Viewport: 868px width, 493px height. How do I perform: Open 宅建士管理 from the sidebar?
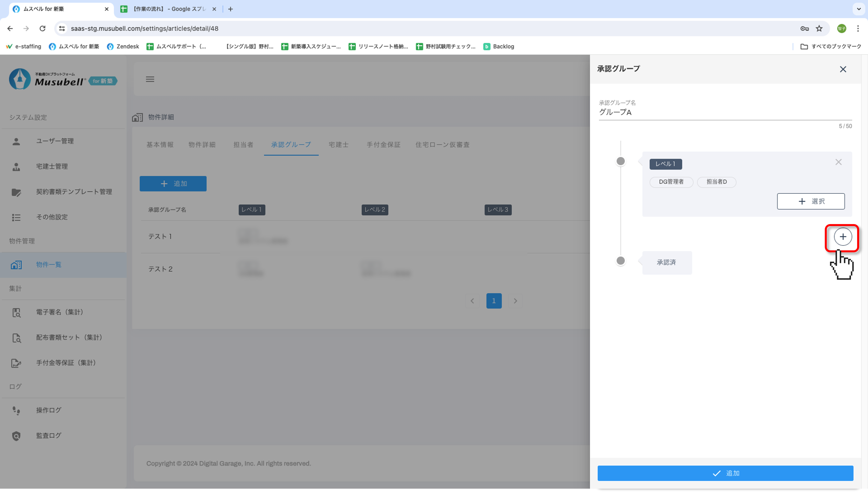point(52,167)
